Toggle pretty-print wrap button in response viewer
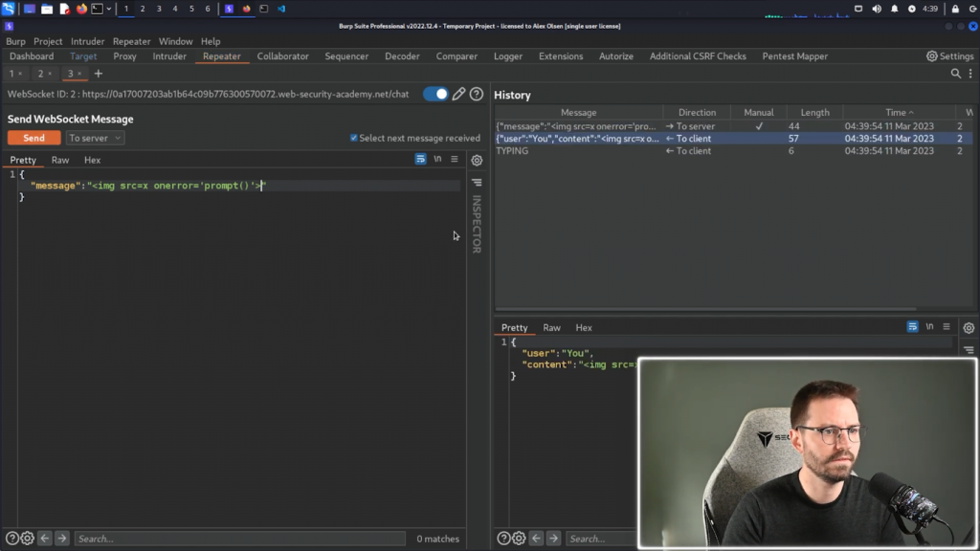 [913, 327]
